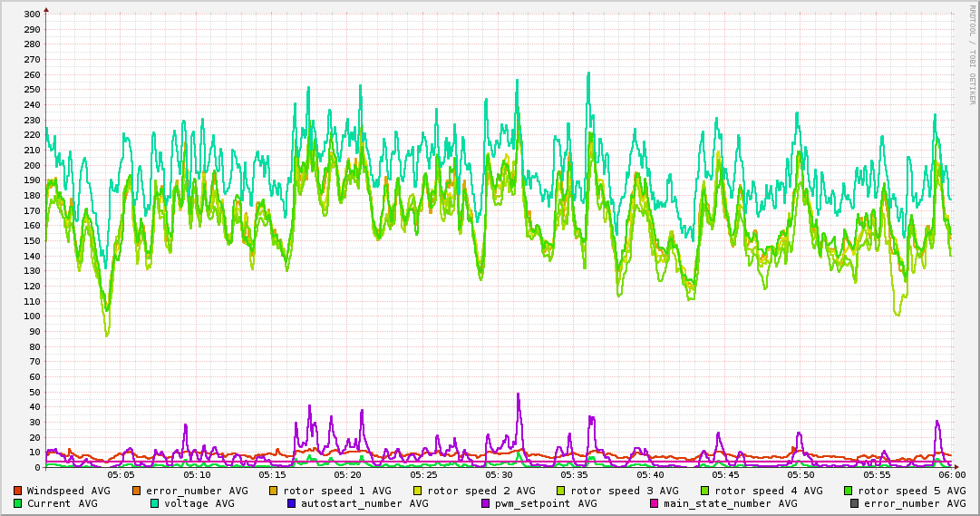This screenshot has height=516, width=980.
Task: Select the 150 value on the y-axis
Action: click(33, 241)
